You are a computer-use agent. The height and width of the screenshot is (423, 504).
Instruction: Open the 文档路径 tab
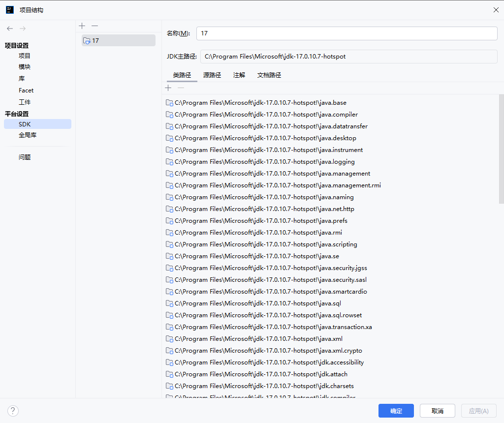coord(269,75)
